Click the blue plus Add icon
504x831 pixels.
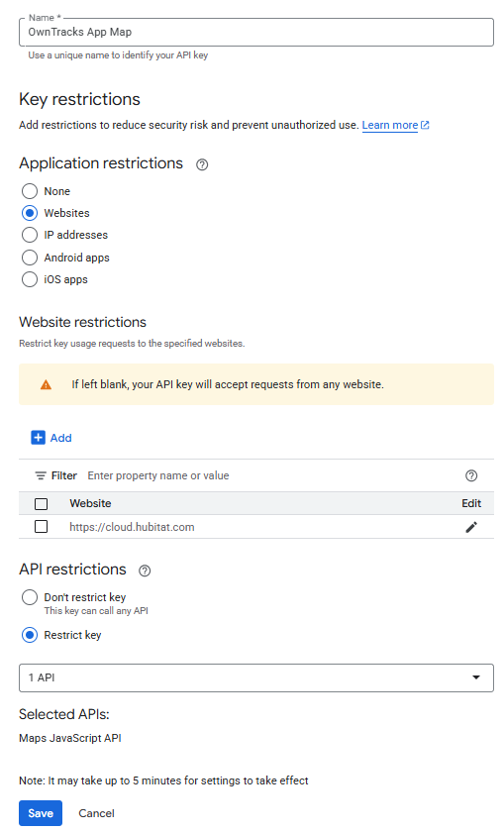[39, 438]
